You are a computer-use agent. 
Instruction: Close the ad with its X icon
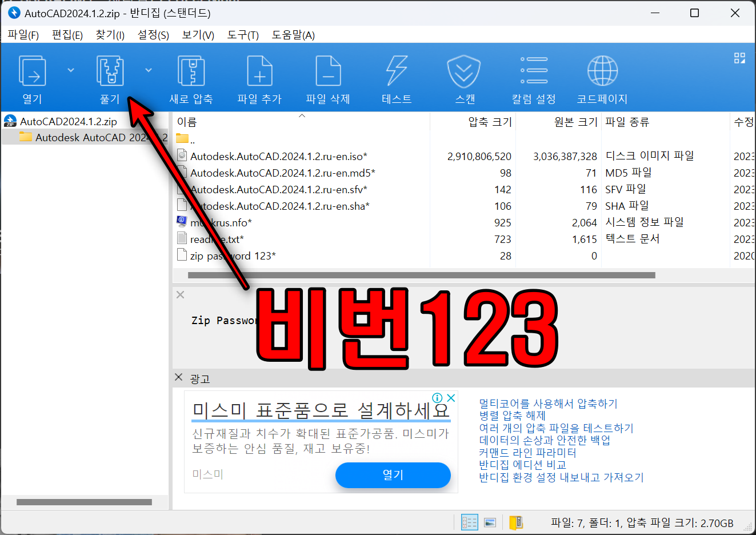click(x=451, y=398)
